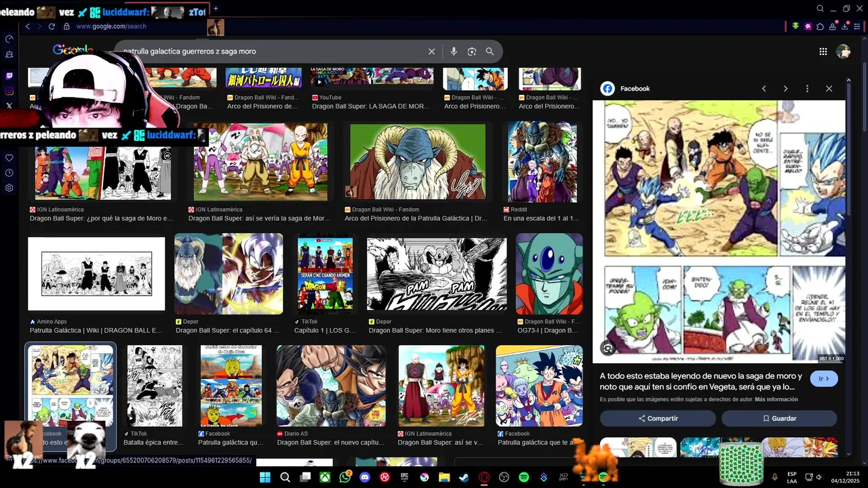Open WhatsApp from the taskbar
The image size is (868, 488).
345,477
